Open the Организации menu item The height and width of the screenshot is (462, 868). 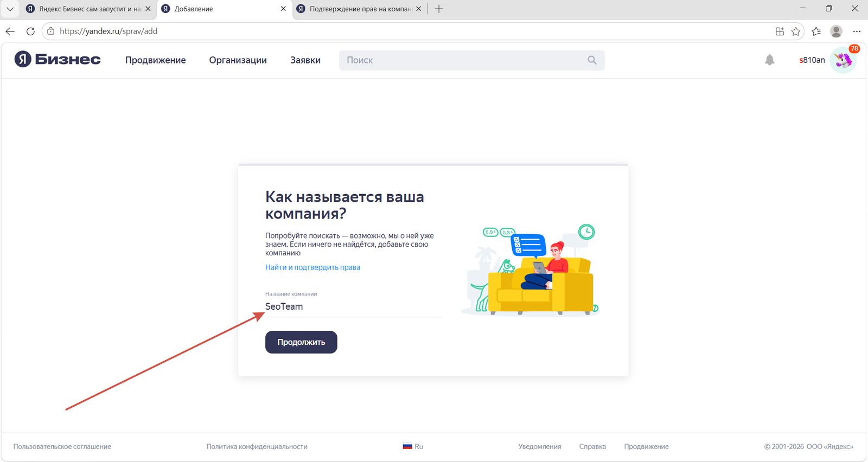(x=238, y=60)
